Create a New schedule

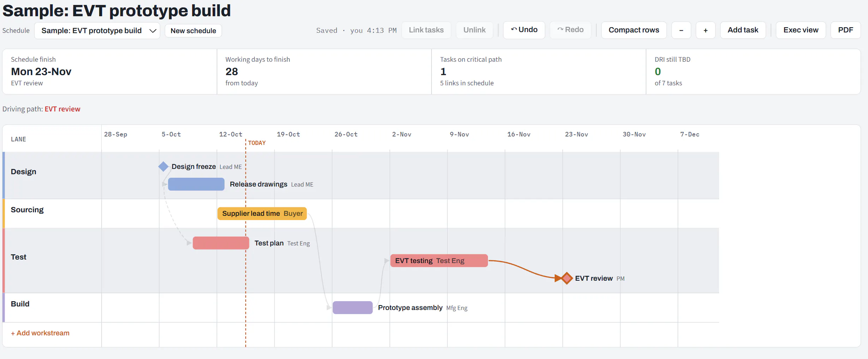tap(193, 31)
